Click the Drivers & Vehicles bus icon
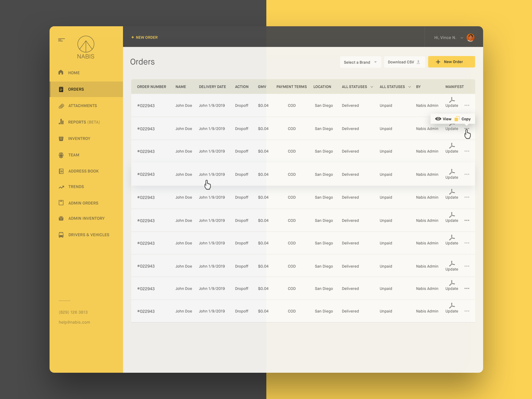Image resolution: width=532 pixels, height=399 pixels. click(x=61, y=235)
